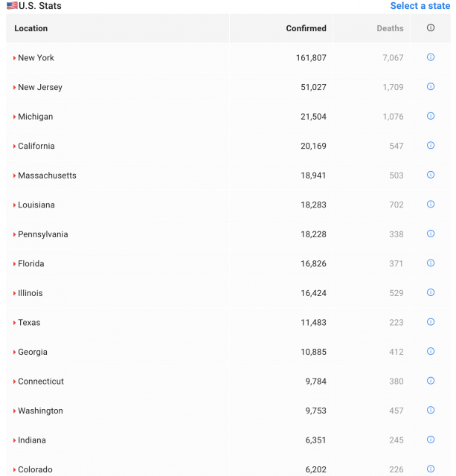Image resolution: width=456 pixels, height=476 pixels.
Task: Click the Location column header
Action: tap(31, 28)
